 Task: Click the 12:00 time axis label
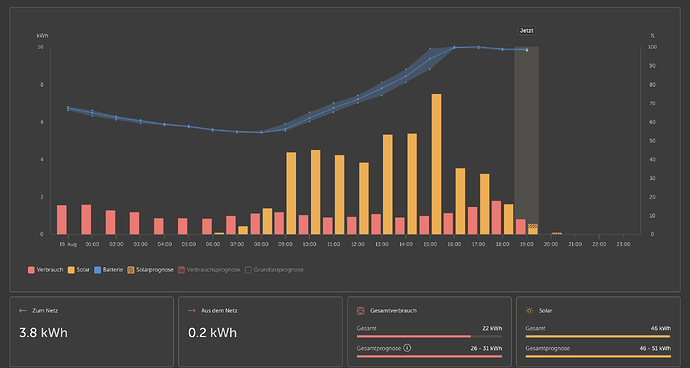pyautogui.click(x=357, y=244)
